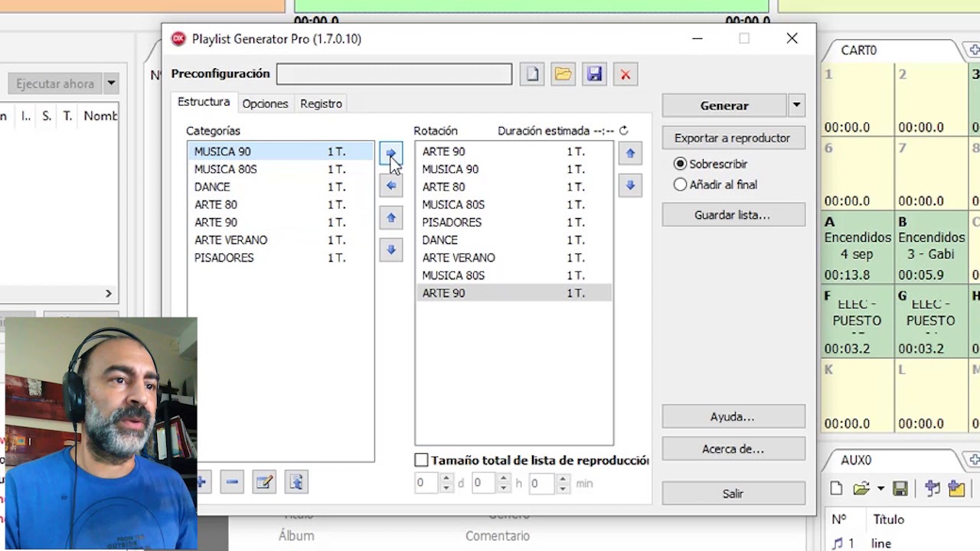Open the Acerca de... dialog
Viewport: 980px width, 551px height.
click(733, 449)
